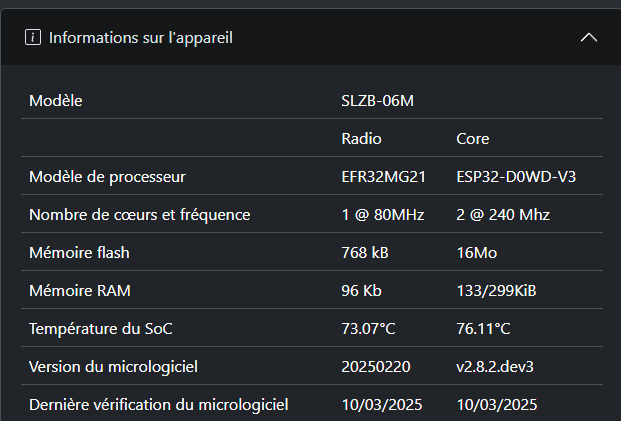Select the 768 kB flash memory value

[x=365, y=253]
